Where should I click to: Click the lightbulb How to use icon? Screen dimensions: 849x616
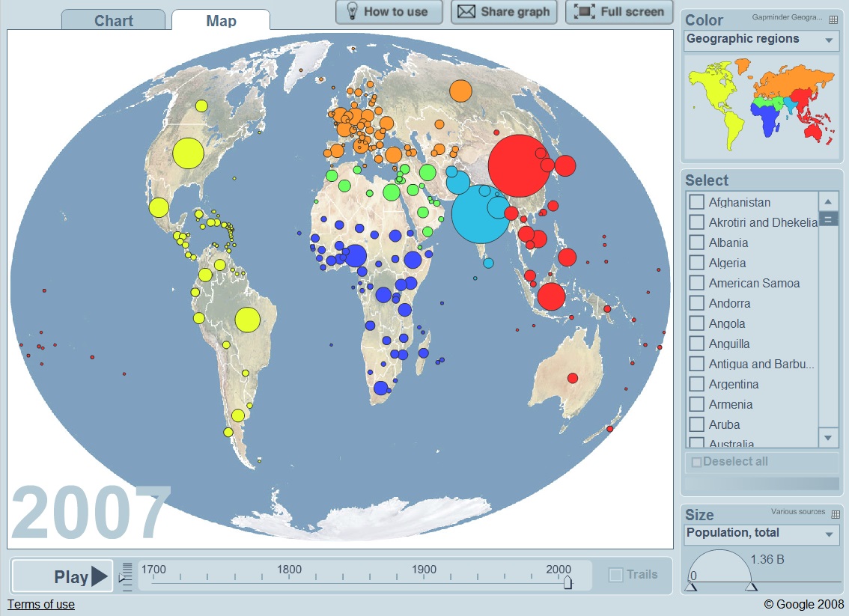[x=350, y=12]
